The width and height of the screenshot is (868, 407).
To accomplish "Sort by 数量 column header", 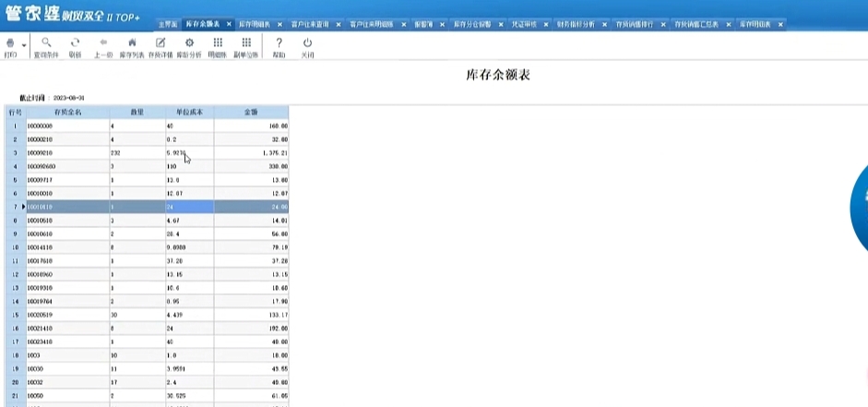I will 137,112.
